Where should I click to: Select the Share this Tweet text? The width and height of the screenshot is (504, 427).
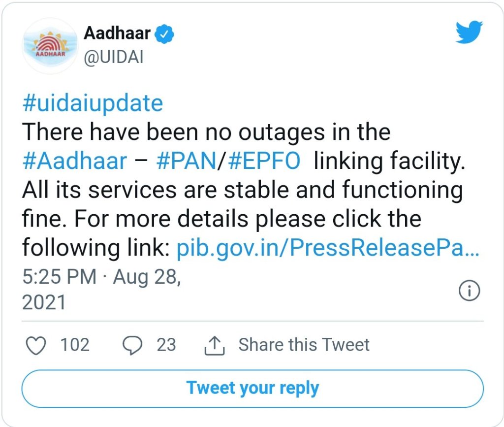point(304,345)
